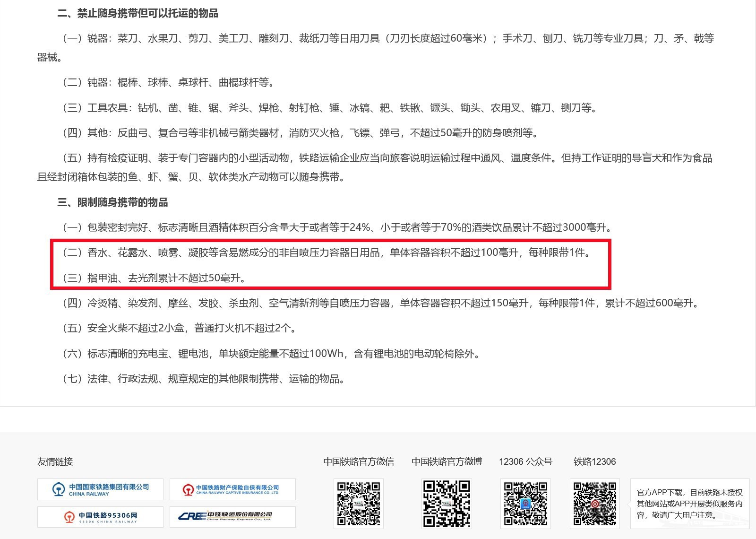Click the perfume and 花露水 rule line
Image resolution: width=756 pixels, height=539 pixels.
coord(327,253)
